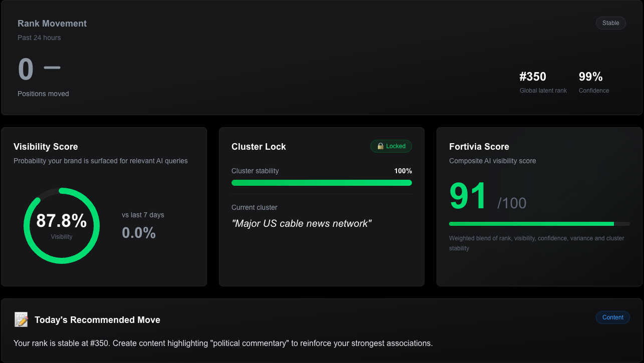644x363 pixels.
Task: Open the 99% Confidence metric
Action: point(590,77)
